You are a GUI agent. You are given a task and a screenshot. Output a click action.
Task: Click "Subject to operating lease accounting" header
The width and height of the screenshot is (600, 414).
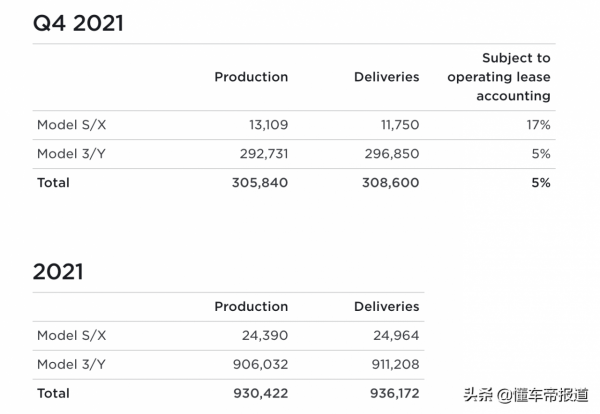click(499, 77)
